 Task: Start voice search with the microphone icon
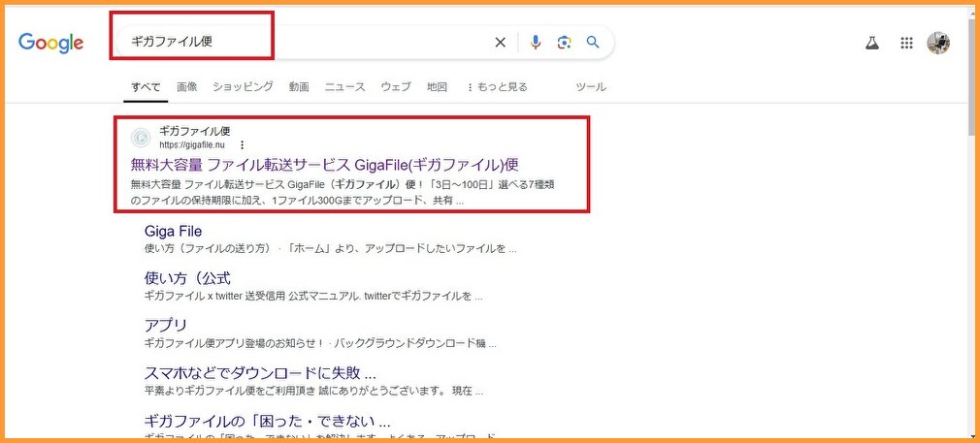[x=535, y=43]
